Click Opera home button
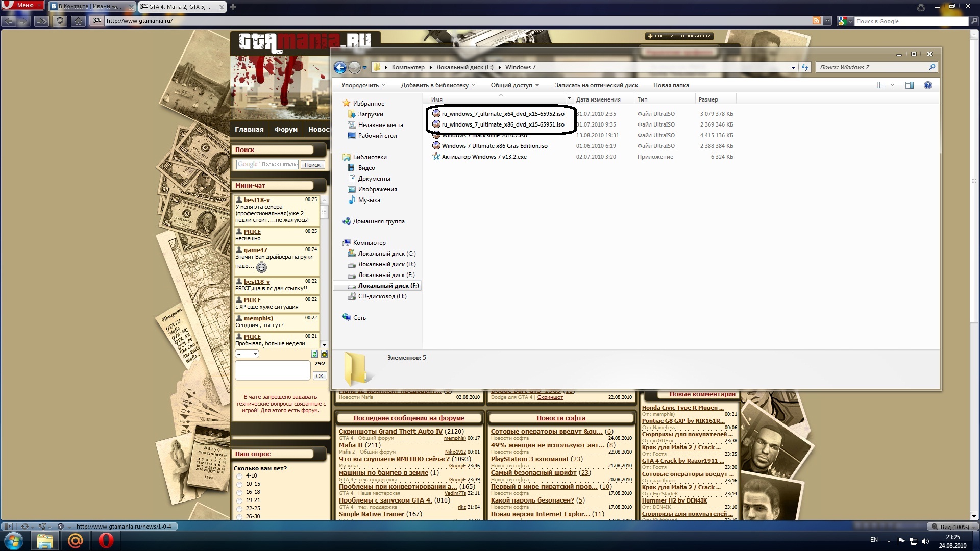Viewport: 980px width, 551px height. 78,21
